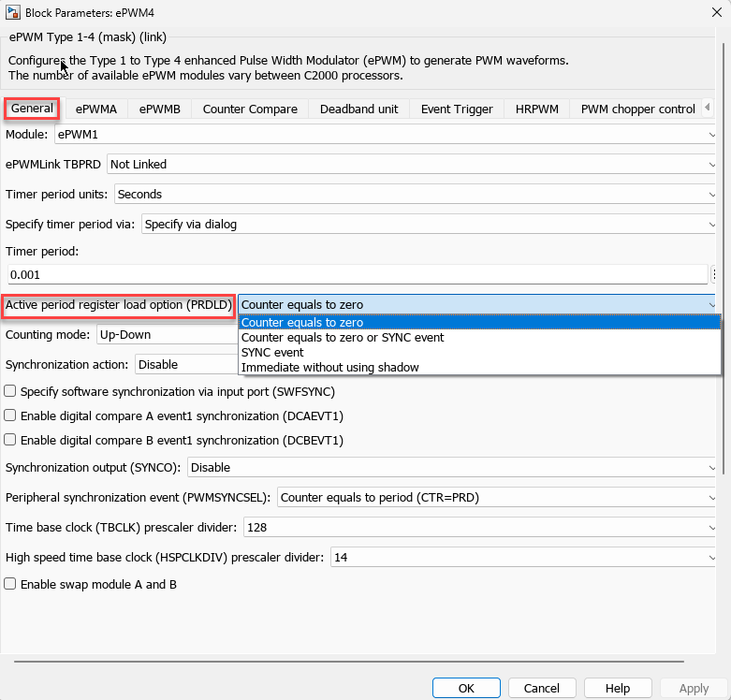Open the PWM chopper control tab
Screen dimensions: 731x700
click(637, 109)
